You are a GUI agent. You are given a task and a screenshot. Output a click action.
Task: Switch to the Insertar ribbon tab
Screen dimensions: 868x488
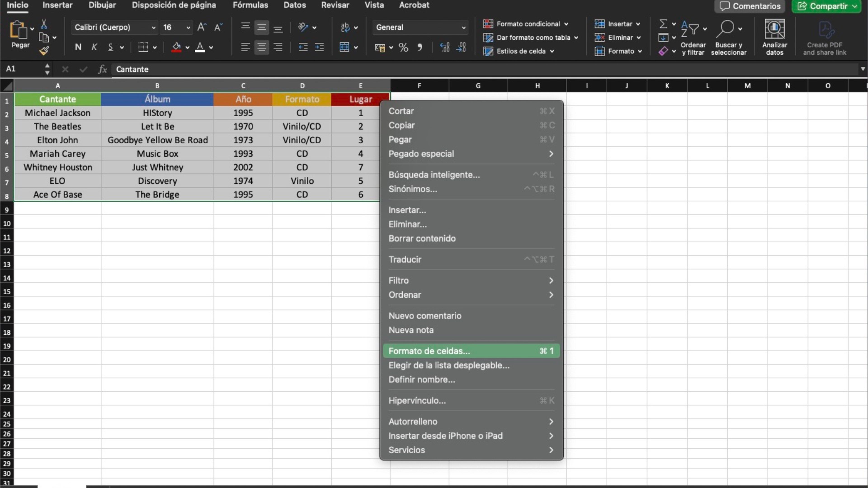58,5
